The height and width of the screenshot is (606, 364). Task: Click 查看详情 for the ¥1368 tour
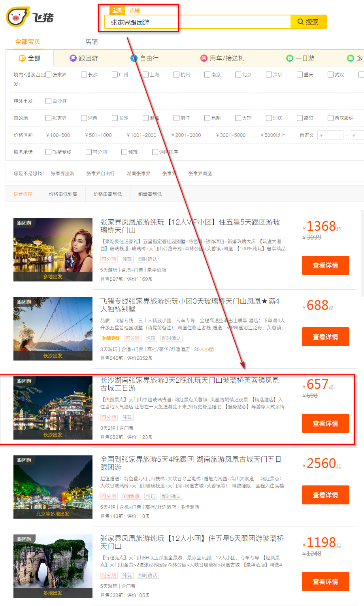pyautogui.click(x=326, y=265)
